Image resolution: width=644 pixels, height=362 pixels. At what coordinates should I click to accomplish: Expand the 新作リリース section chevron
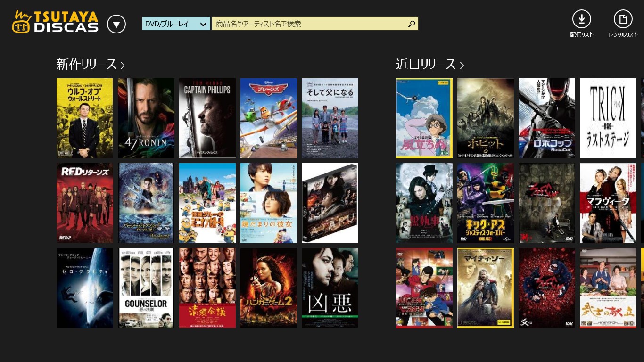123,65
